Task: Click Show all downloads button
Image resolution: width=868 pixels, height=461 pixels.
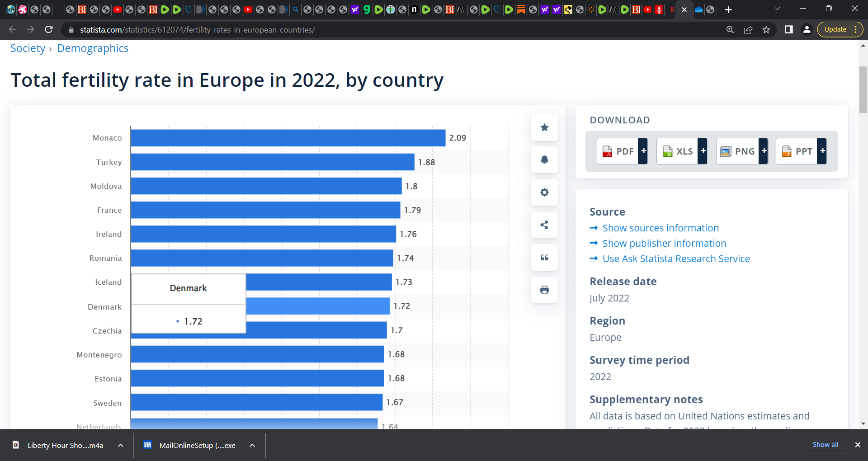Action: click(x=826, y=445)
